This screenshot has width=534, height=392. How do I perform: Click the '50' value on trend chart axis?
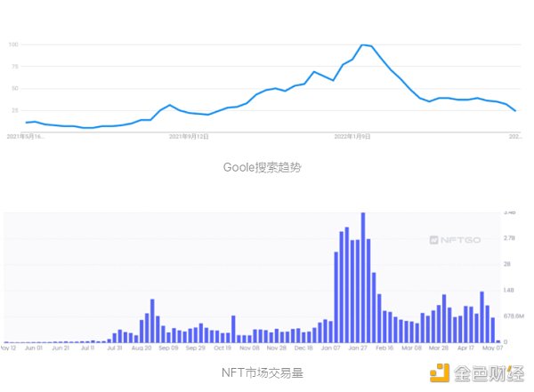(15, 89)
